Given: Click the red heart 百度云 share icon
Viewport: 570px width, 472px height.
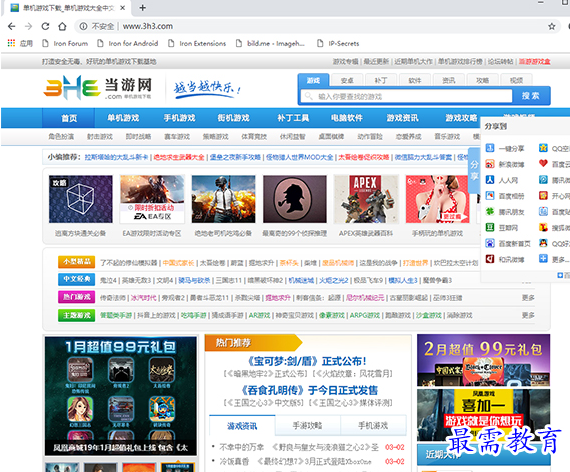Looking at the screenshot, I should 543,164.
